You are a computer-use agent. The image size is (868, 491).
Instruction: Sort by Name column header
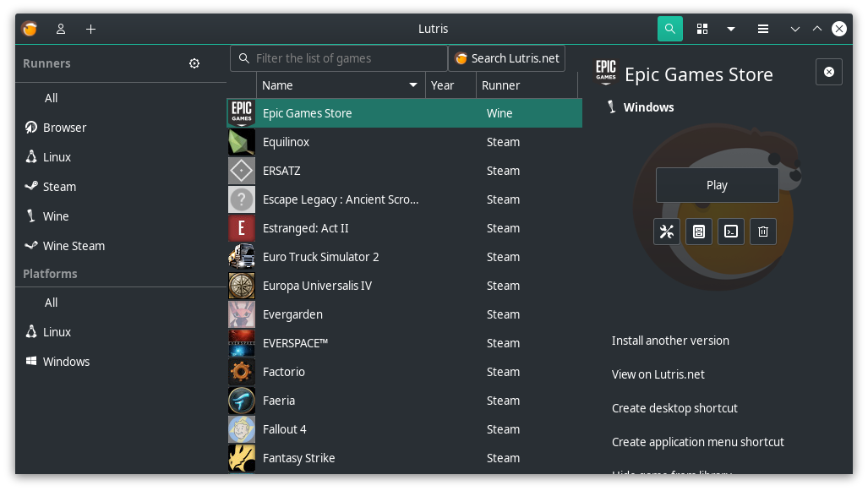pos(341,85)
